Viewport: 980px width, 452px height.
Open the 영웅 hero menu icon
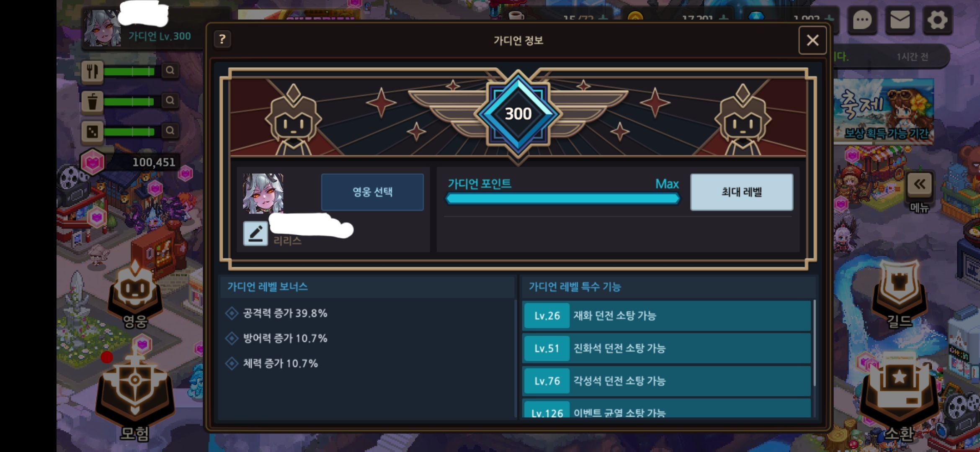[135, 295]
